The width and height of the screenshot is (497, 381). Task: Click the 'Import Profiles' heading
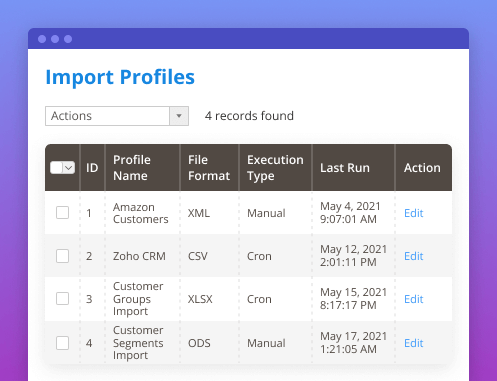(x=120, y=78)
